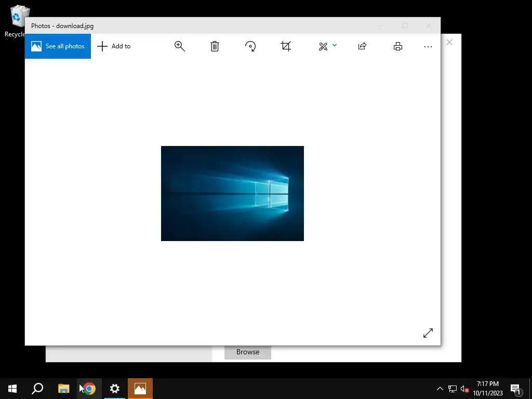The width and height of the screenshot is (532, 399).
Task: Open the See all photos view
Action: tap(58, 46)
